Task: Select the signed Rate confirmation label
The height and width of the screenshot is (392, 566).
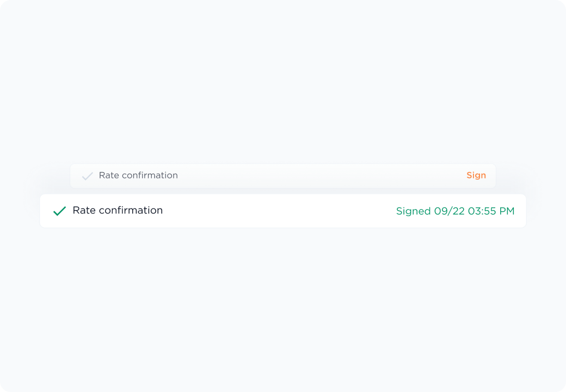Action: [118, 210]
